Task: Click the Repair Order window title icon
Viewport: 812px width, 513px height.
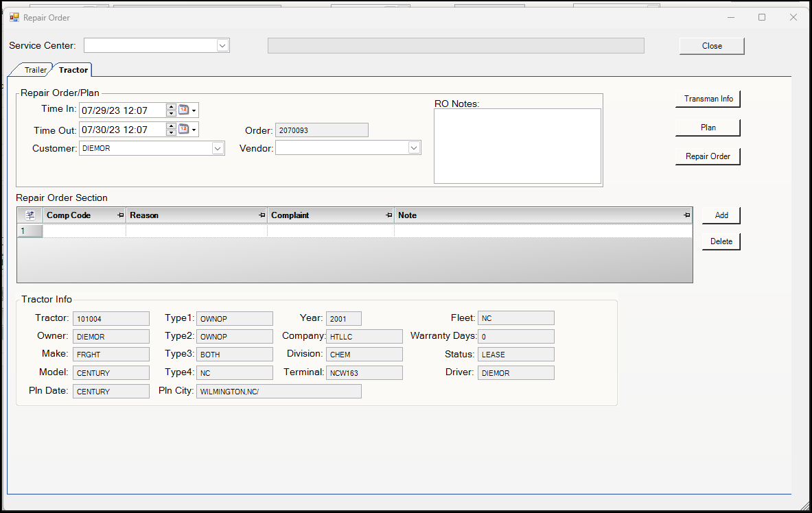Action: coord(14,17)
